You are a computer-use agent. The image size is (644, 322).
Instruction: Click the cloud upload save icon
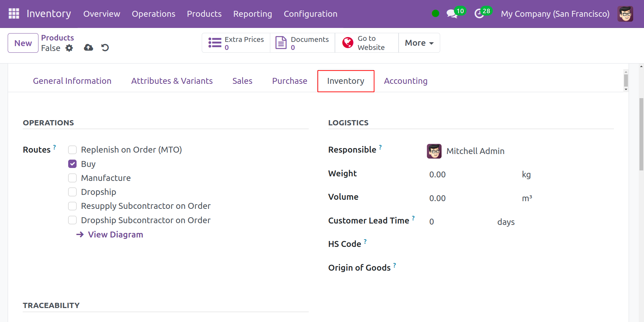[x=88, y=47]
